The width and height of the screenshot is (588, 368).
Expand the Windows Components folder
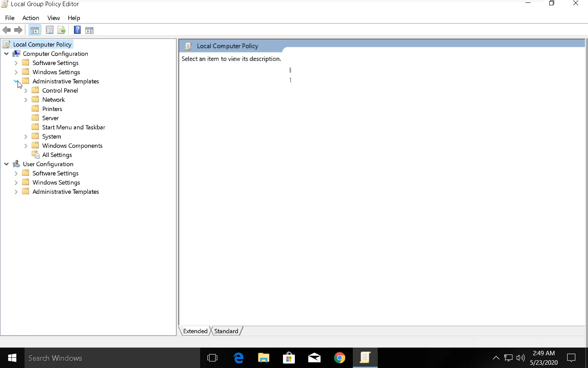point(26,146)
